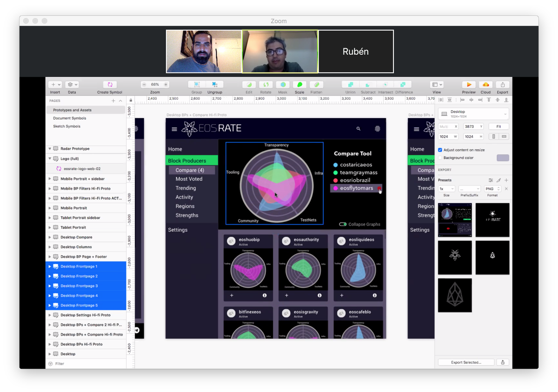Click the Background color swatch
Image resolution: width=558 pixels, height=392 pixels.
click(503, 158)
